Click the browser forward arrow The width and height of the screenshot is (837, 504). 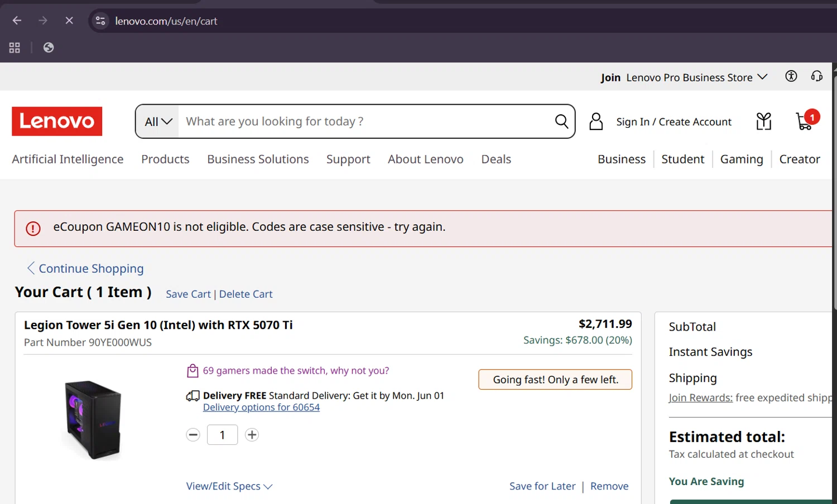(x=43, y=21)
